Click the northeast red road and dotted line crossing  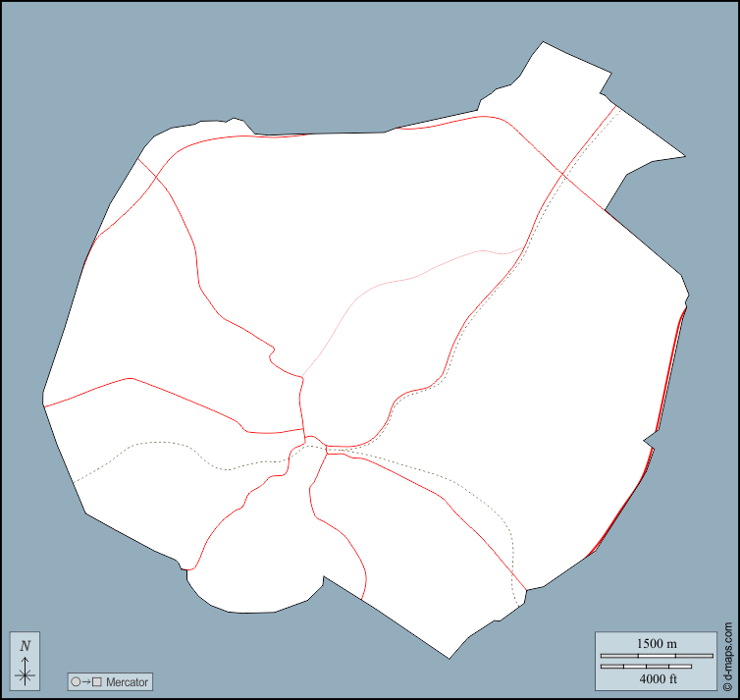tap(562, 175)
